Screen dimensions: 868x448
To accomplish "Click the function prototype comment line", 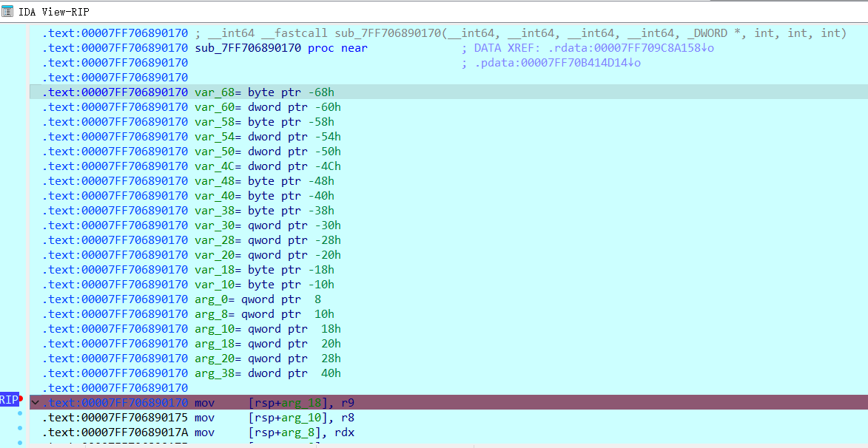I will click(518, 33).
